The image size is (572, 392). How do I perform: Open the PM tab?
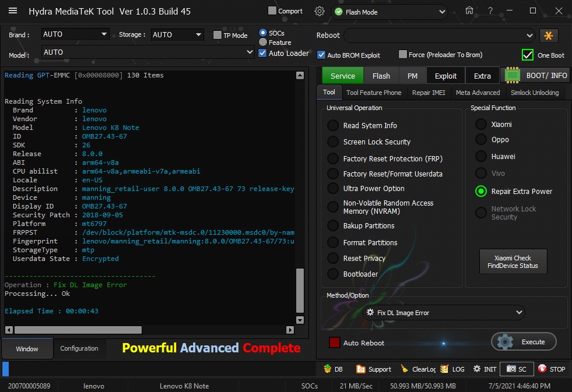click(x=413, y=76)
